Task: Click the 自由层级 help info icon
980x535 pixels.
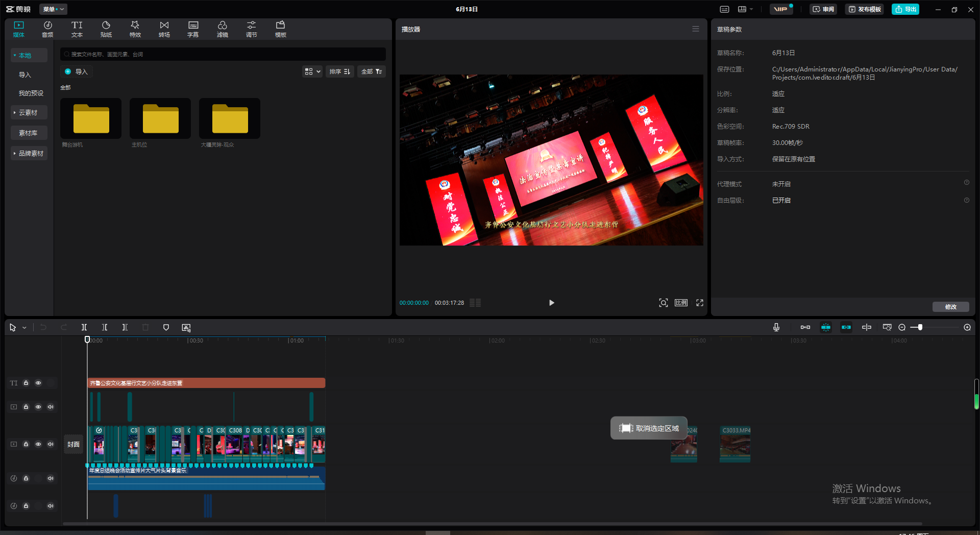Action: [x=966, y=200]
